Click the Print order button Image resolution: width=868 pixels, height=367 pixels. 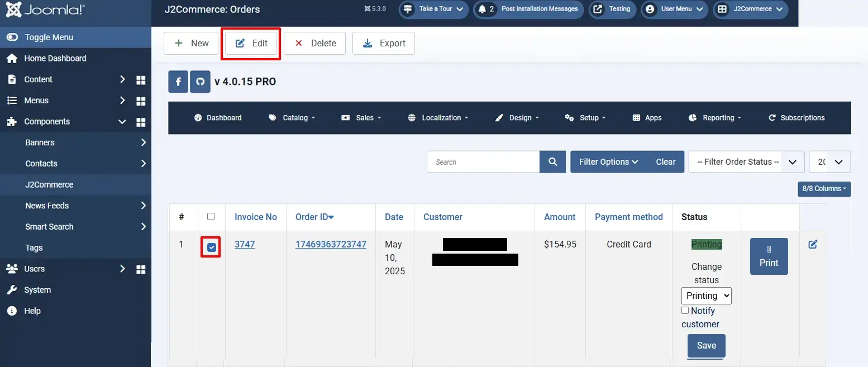tap(769, 256)
